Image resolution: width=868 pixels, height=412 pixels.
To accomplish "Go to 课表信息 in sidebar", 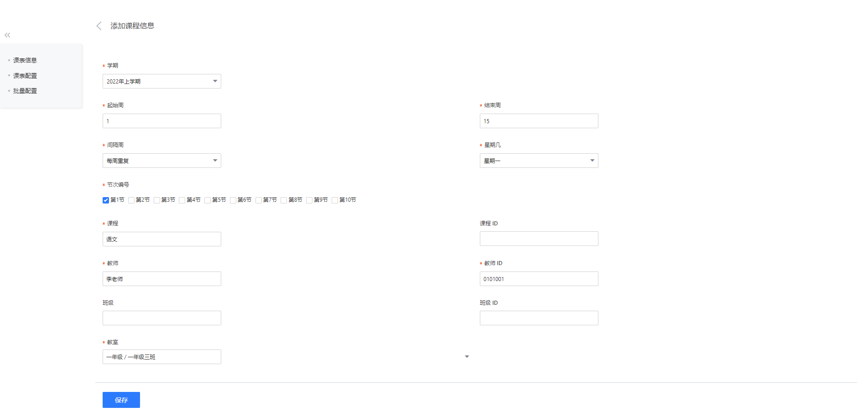I will tap(25, 60).
